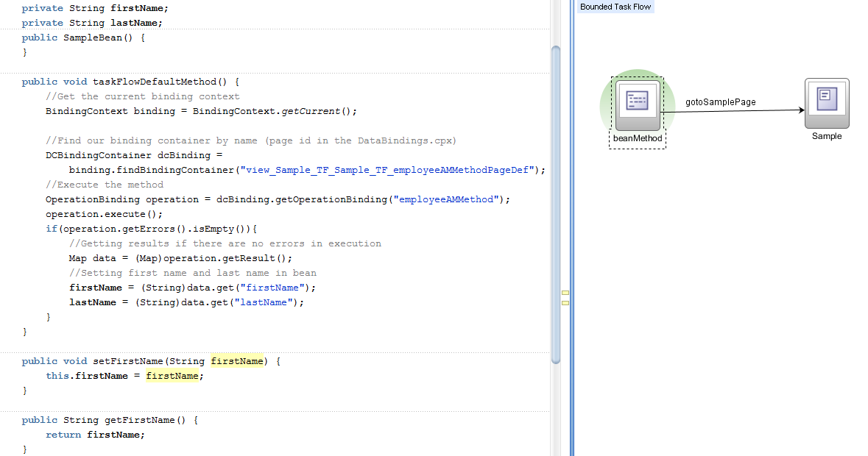Click the upper yellow occurrence marker in margin

pos(565,292)
